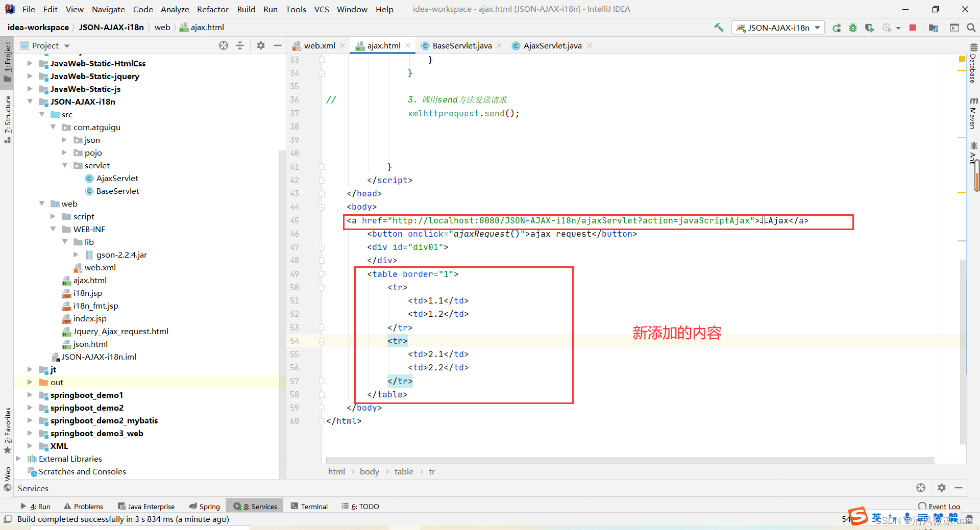Image resolution: width=980 pixels, height=530 pixels.
Task: Stop the running process red square
Action: tap(913, 28)
